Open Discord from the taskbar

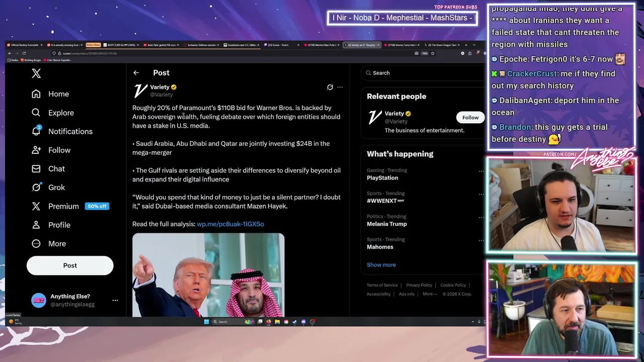(x=303, y=322)
